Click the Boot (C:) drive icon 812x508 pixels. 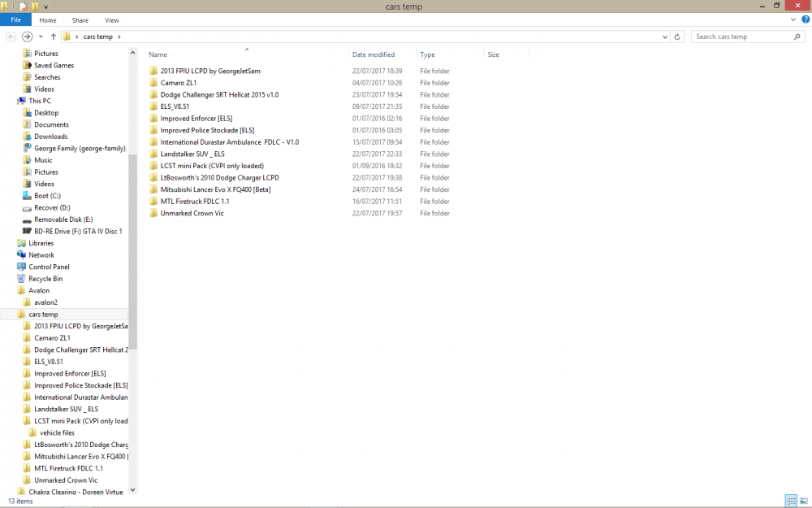pos(27,196)
